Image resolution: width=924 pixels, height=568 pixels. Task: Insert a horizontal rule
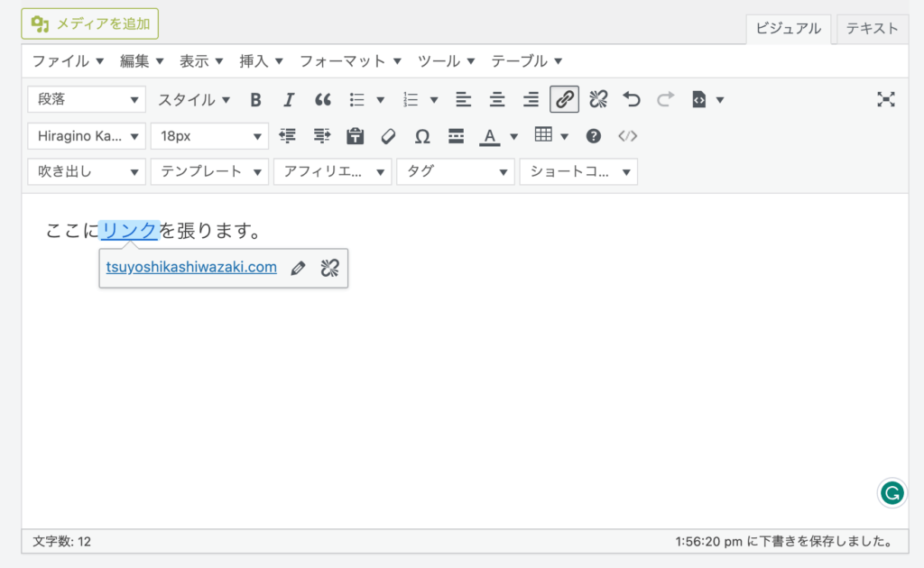coord(456,135)
